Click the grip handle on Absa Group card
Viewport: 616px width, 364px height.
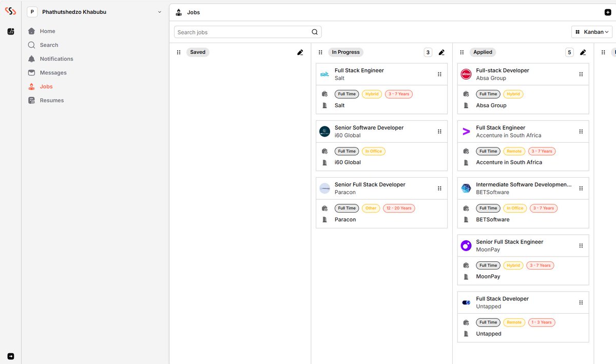pos(581,74)
